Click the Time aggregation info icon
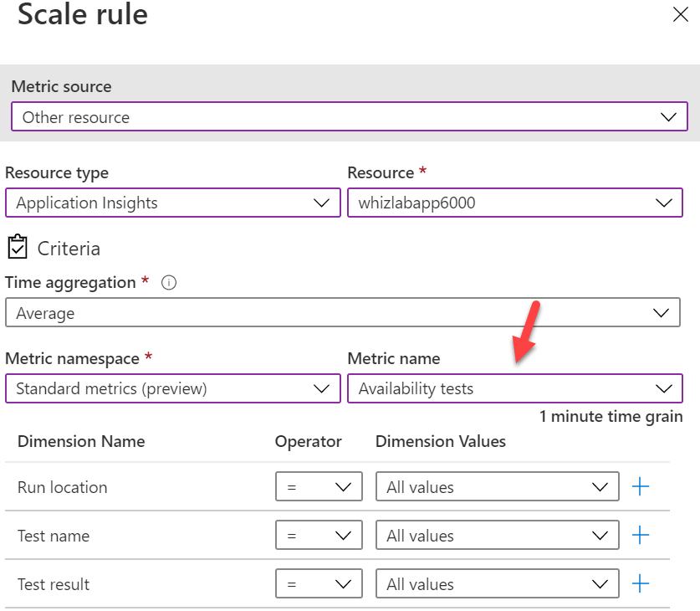Viewport: 700px width, 611px height. 169,283
